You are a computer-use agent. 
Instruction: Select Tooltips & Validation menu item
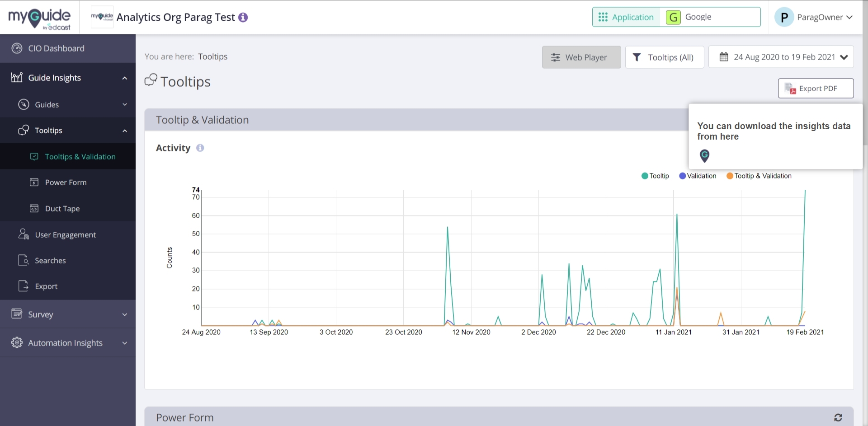point(68,156)
